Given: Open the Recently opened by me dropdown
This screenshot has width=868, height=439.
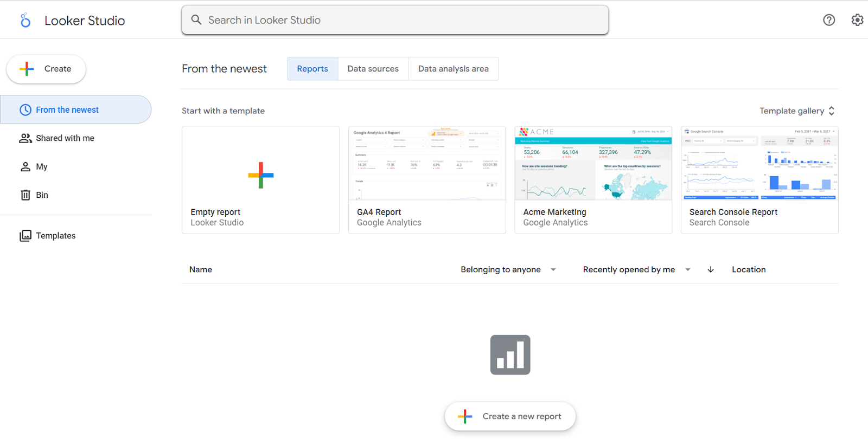Looking at the screenshot, I should click(636, 269).
